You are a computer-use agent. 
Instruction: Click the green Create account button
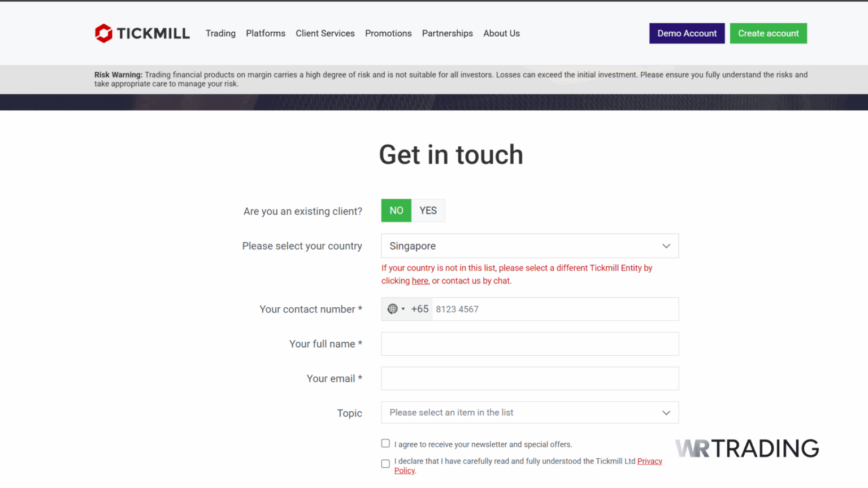(x=768, y=33)
